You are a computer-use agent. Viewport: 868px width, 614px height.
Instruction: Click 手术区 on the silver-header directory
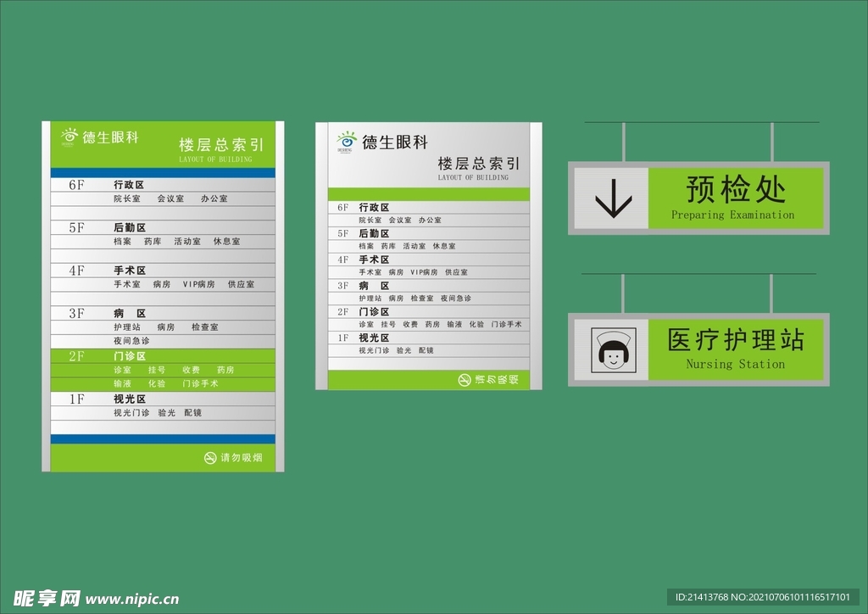coord(374,260)
